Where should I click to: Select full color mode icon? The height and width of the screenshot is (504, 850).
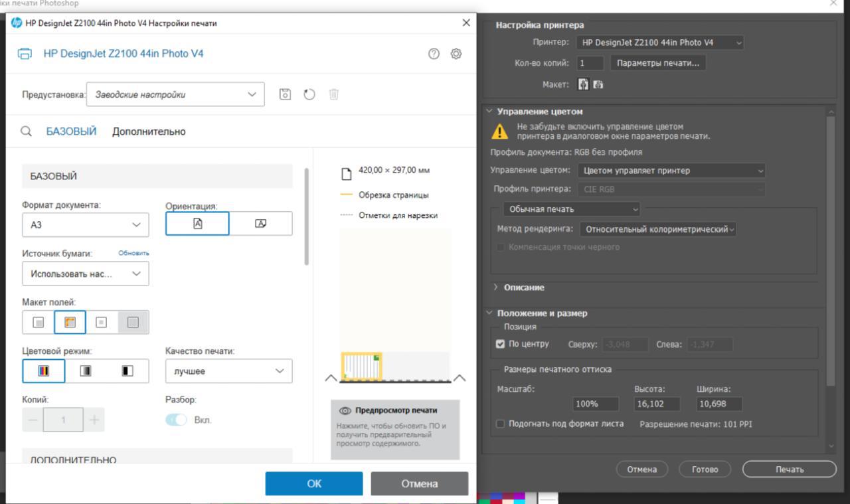pos(44,371)
